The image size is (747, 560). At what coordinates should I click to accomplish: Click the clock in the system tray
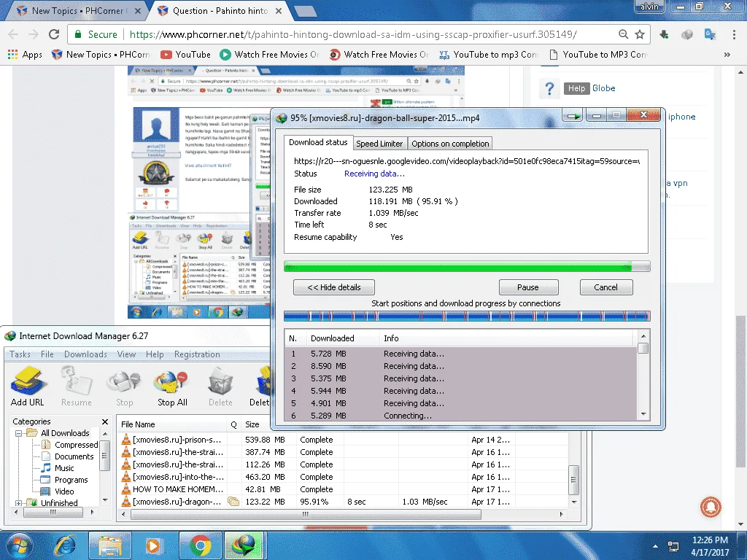click(710, 546)
